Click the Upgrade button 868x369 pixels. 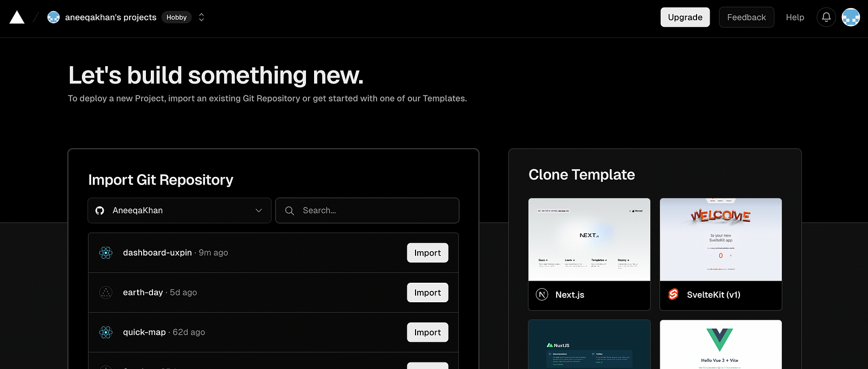click(685, 17)
